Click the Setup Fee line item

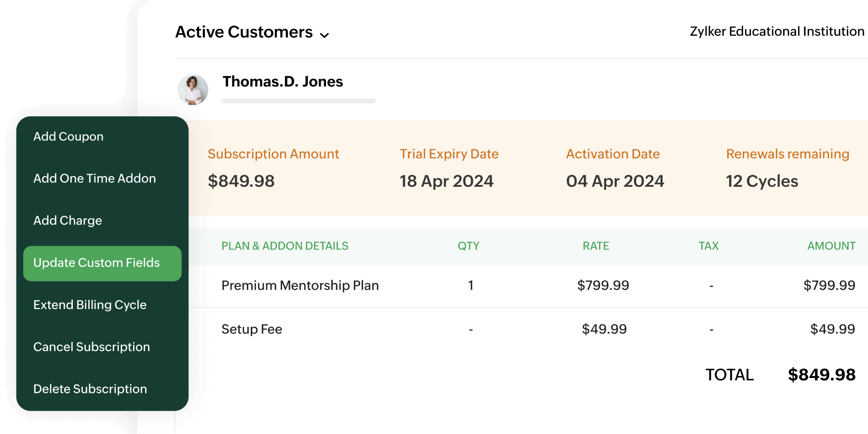251,329
